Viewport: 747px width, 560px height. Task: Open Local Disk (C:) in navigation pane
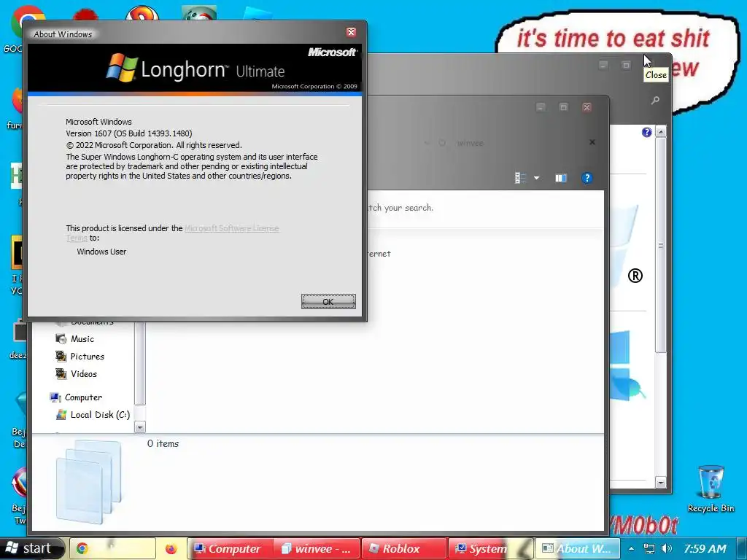[x=100, y=415]
